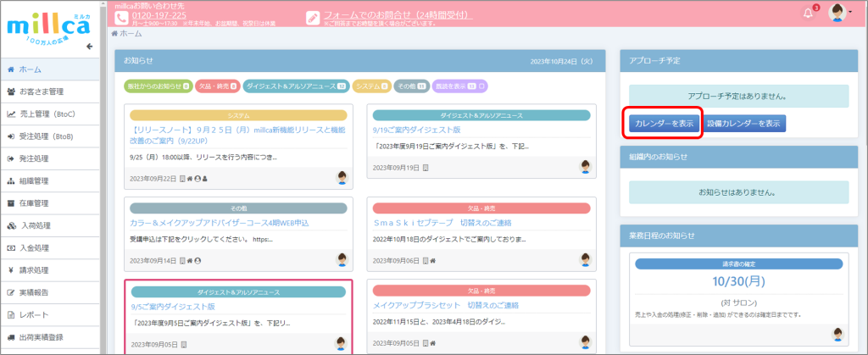The width and height of the screenshot is (868, 355).
Task: Click the カレンダーを表示 button
Action: (x=664, y=124)
